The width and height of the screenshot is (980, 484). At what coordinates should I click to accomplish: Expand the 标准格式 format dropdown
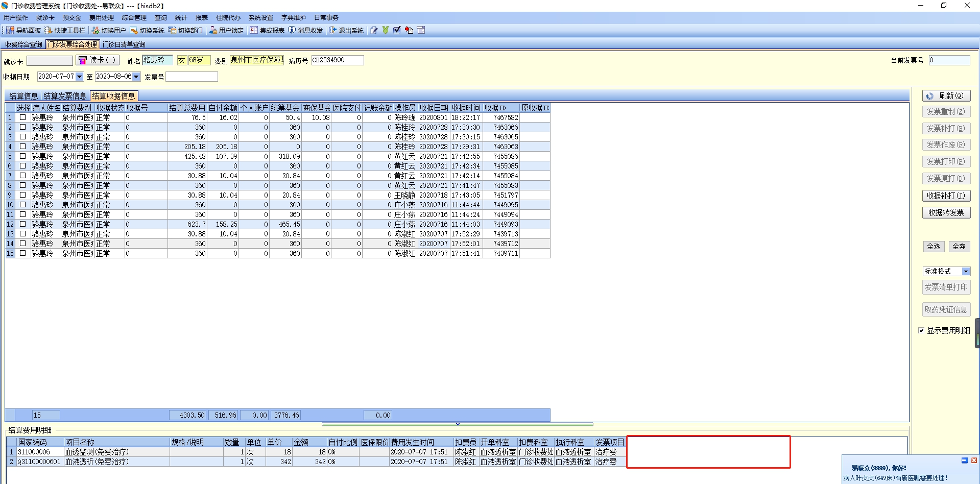coord(966,272)
